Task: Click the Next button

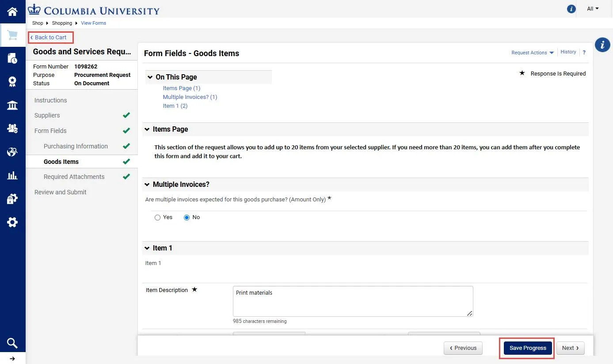Action: tap(571, 348)
